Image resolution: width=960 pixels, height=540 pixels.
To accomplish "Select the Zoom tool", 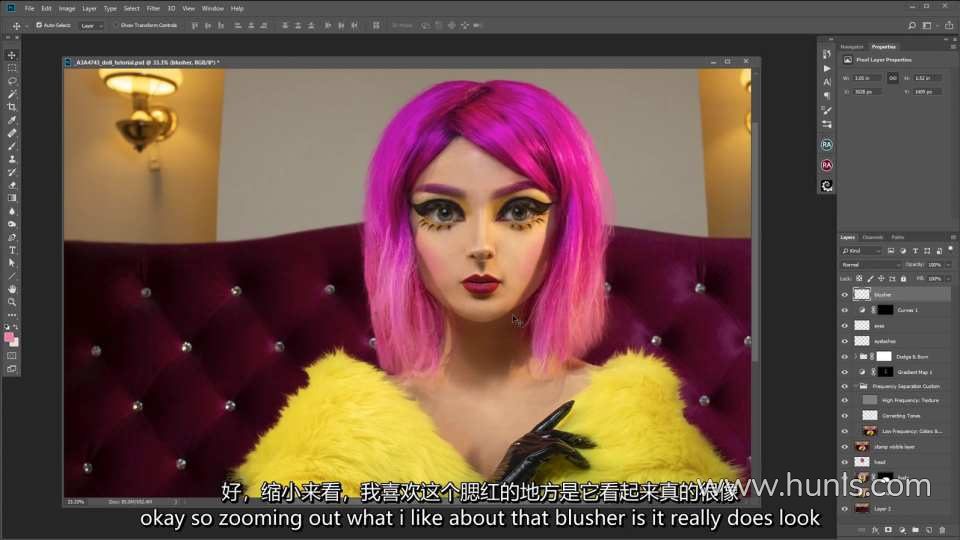I will pos(12,302).
